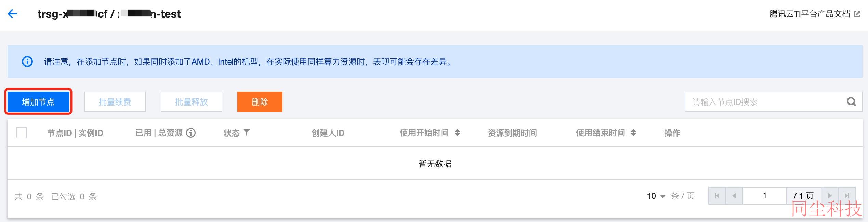Screen dimensions: 868x222
Task: Click the search magnifier icon
Action: click(x=851, y=102)
